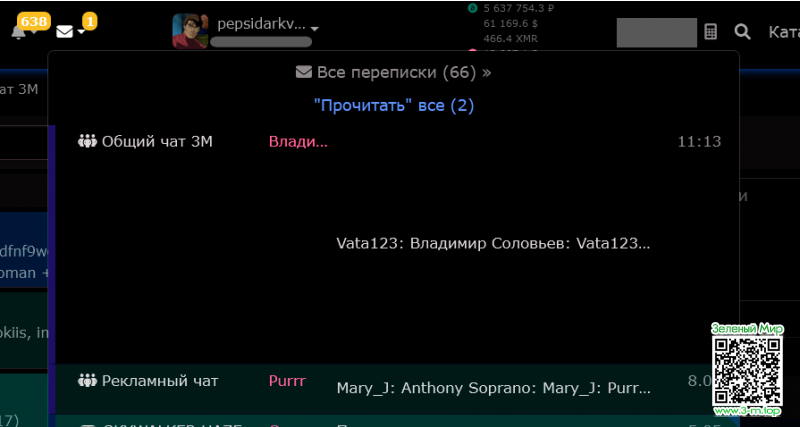Viewport: 800px width, 427px height.
Task: Open the notifications bell with 638 badge
Action: (x=18, y=31)
